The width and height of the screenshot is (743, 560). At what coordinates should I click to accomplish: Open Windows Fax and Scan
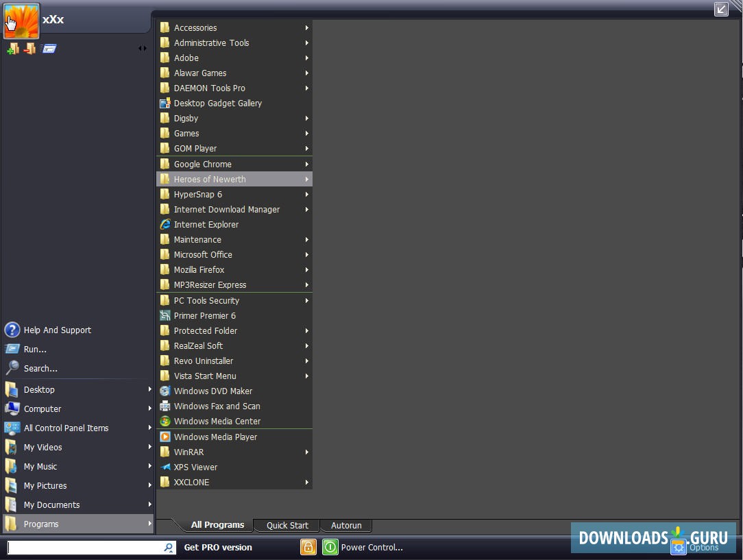pyautogui.click(x=234, y=406)
